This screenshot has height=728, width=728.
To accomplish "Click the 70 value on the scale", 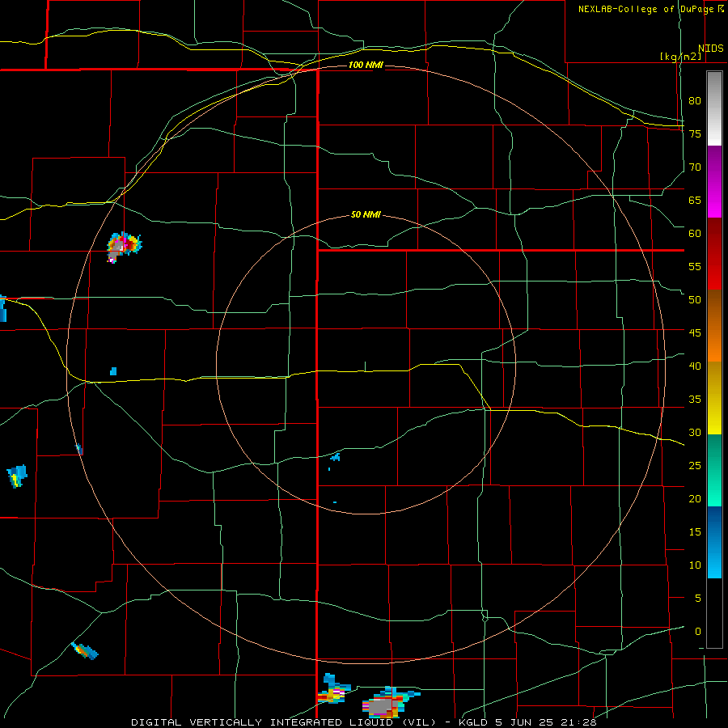I will point(695,167).
